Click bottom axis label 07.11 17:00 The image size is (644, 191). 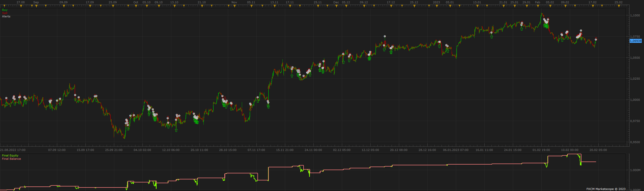[256, 150]
